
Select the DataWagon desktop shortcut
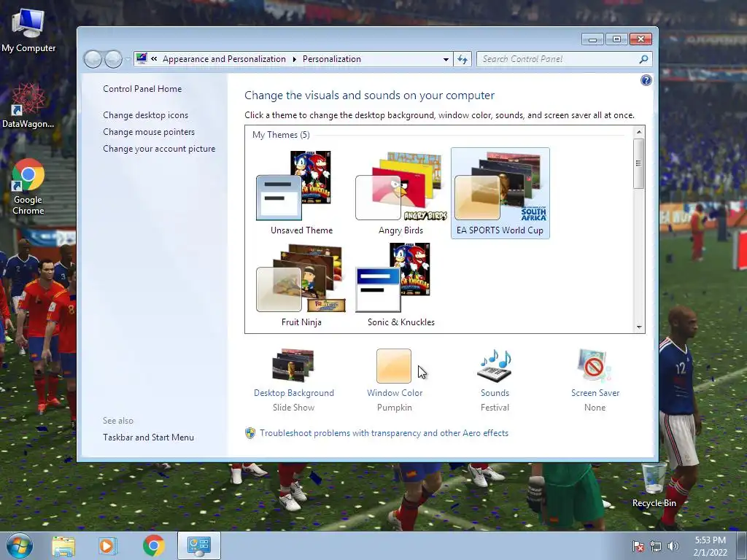point(28,105)
